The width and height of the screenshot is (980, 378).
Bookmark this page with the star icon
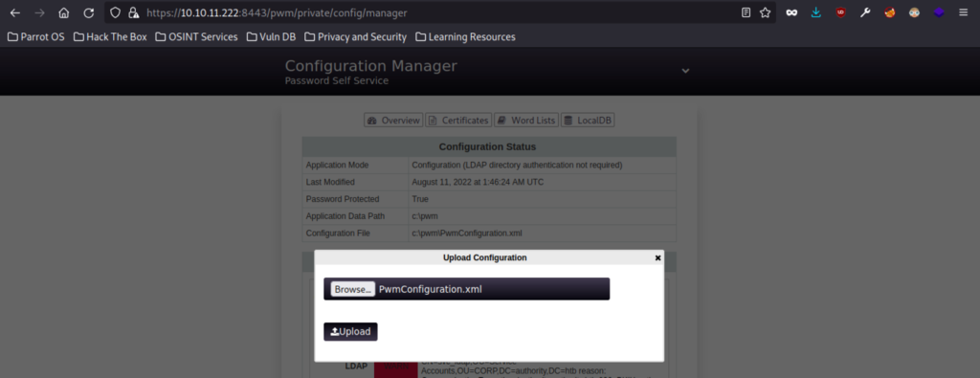pos(765,12)
